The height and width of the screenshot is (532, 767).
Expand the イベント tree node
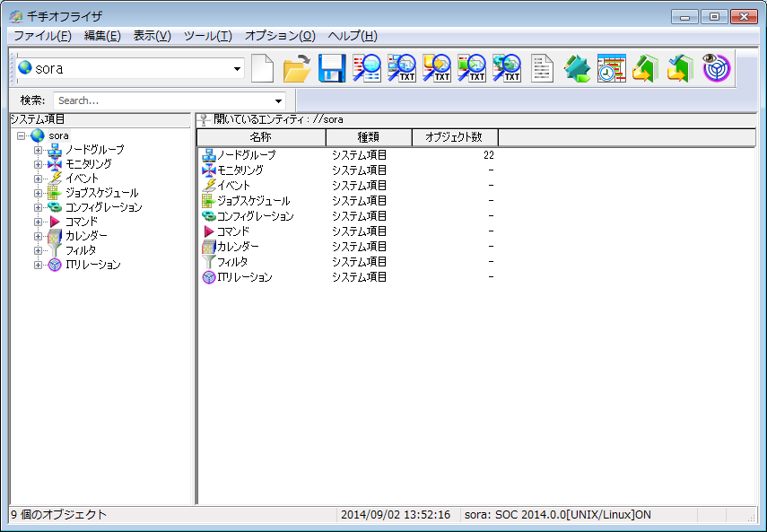38,179
